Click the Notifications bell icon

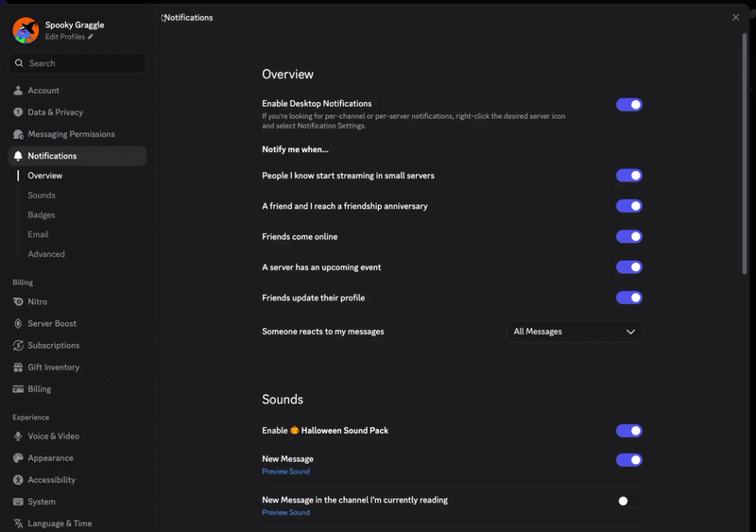pyautogui.click(x=18, y=156)
